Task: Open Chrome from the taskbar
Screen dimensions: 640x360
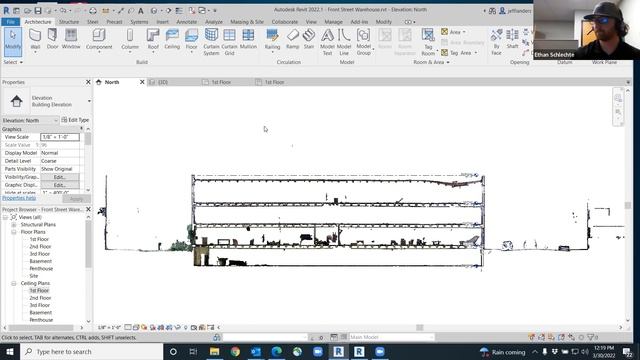Action: (235, 351)
